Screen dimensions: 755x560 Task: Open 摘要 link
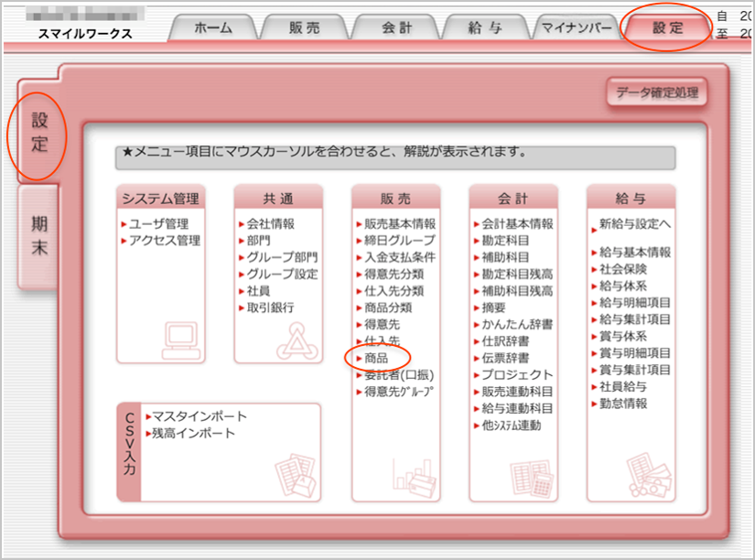point(493,307)
